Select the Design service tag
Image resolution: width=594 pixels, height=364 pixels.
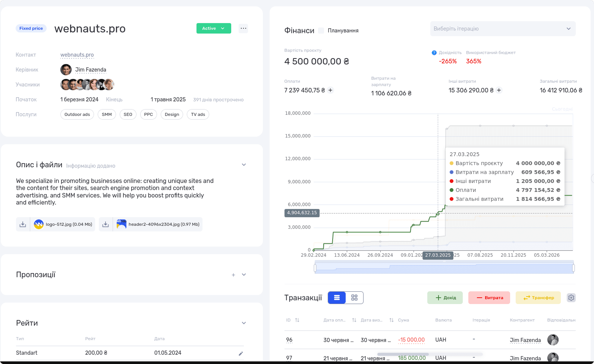pyautogui.click(x=172, y=114)
